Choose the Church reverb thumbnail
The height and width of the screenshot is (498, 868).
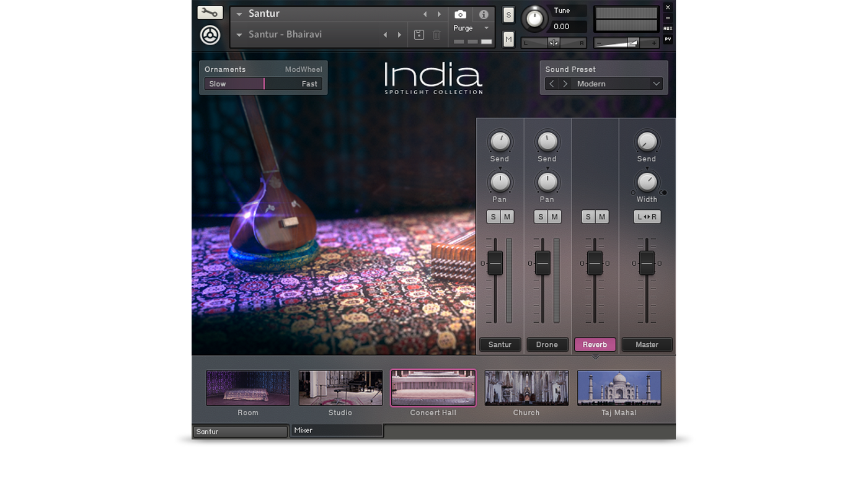click(x=526, y=388)
